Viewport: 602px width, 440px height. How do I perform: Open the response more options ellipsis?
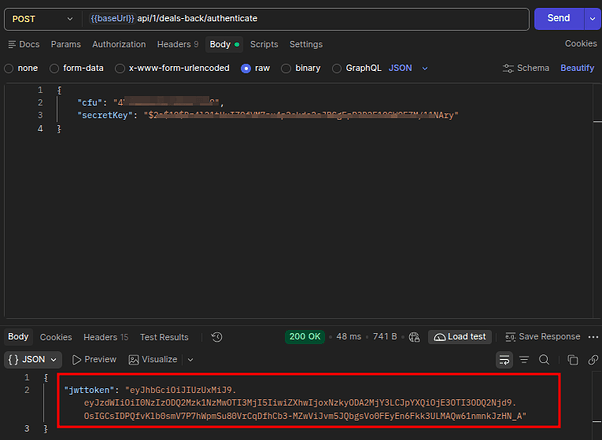click(x=593, y=337)
